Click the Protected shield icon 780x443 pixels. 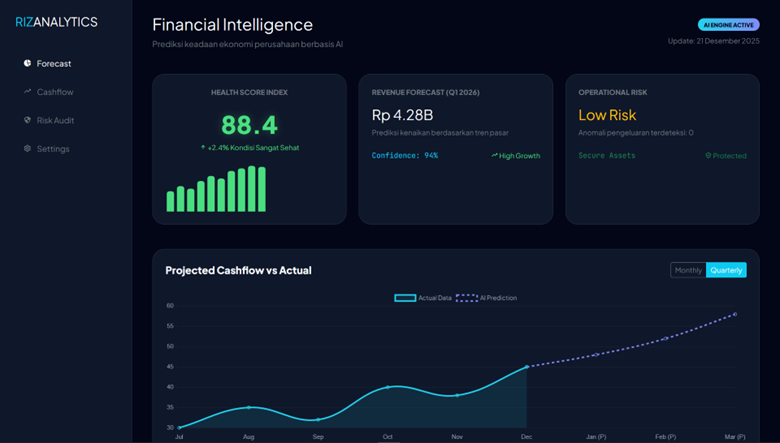708,156
